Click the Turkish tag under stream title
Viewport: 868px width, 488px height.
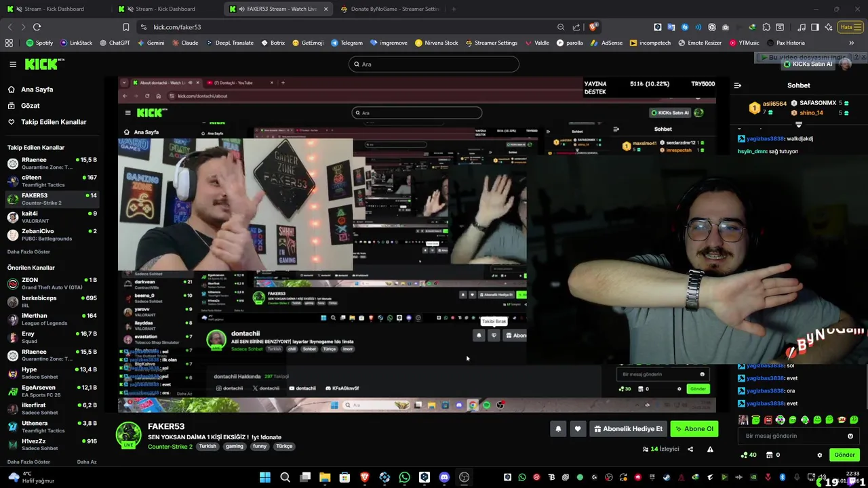tap(208, 446)
